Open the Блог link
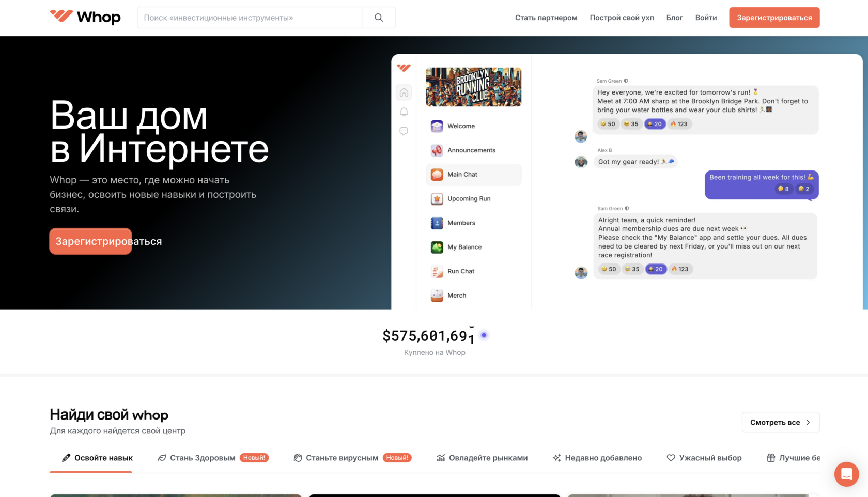The image size is (868, 497). point(674,18)
